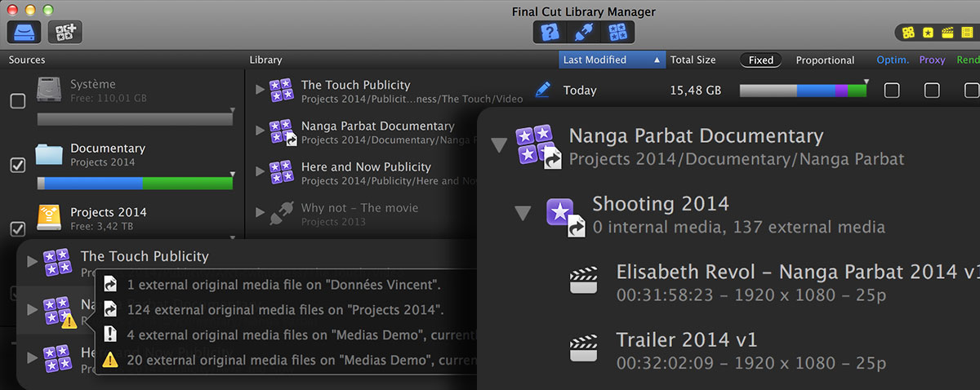The height and width of the screenshot is (390, 980).
Task: Click "1 external original media file" message
Action: (x=285, y=286)
